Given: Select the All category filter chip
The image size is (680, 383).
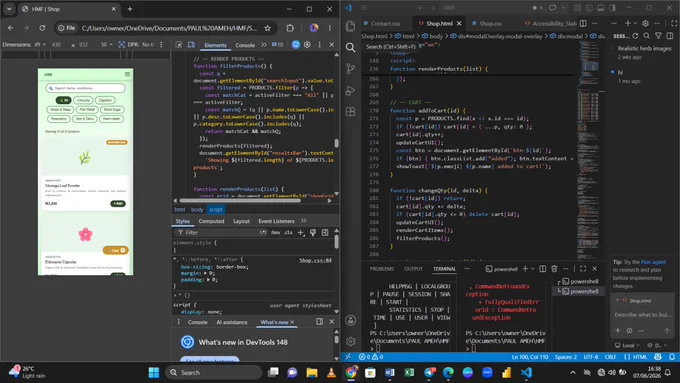Looking at the screenshot, I should point(63,100).
